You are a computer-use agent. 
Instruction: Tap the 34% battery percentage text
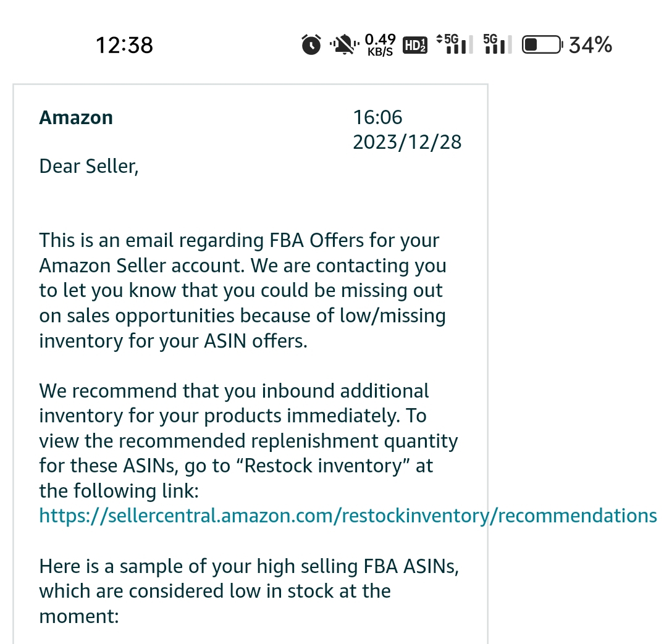coord(590,45)
